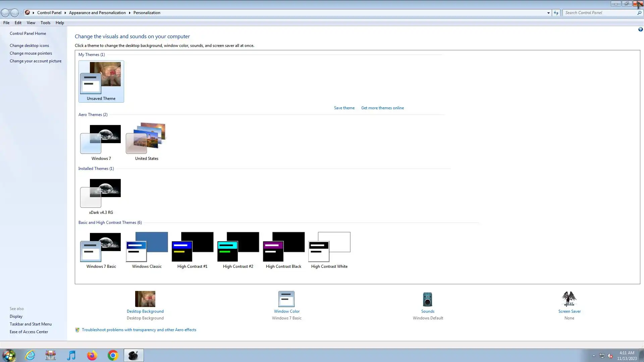
Task: Click Save theme link
Action: (344, 108)
